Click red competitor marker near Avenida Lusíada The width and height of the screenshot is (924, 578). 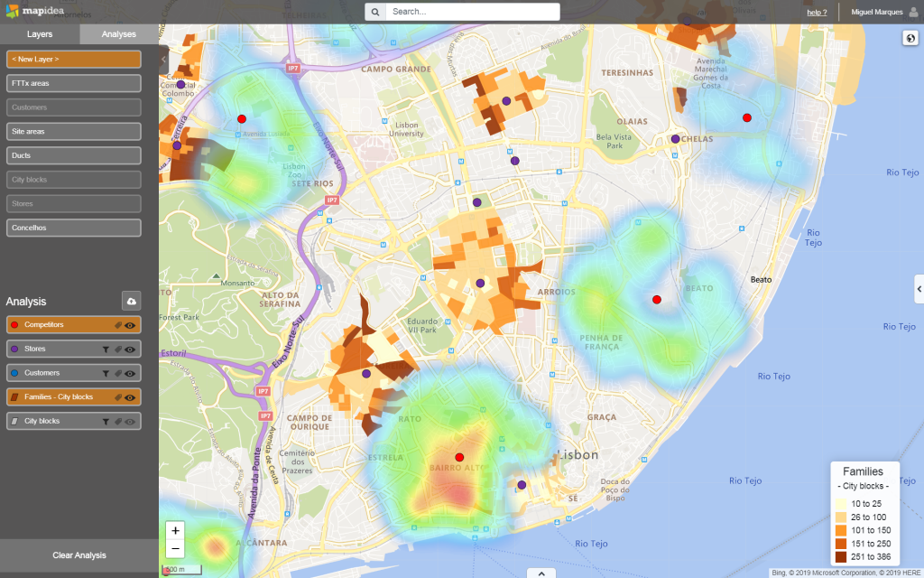point(242,119)
